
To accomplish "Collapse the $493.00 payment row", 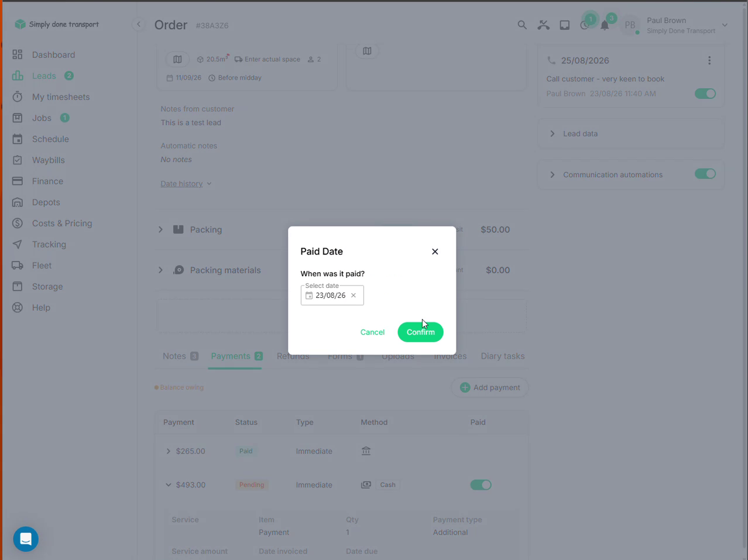I will point(168,485).
